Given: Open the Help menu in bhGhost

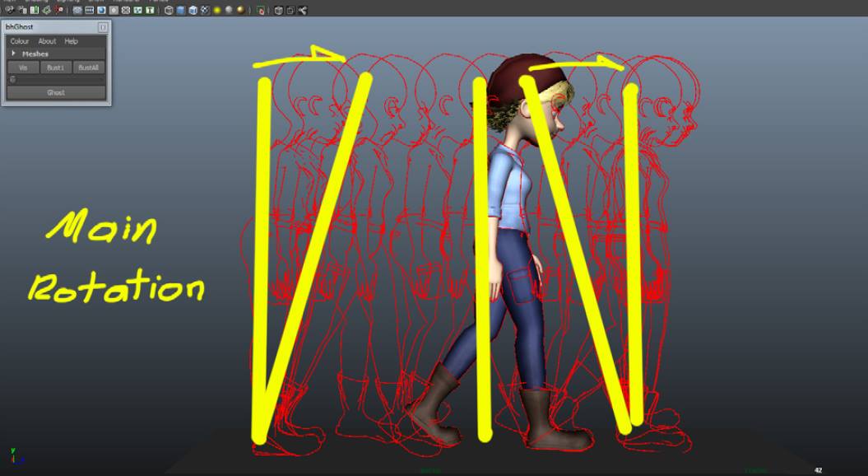Looking at the screenshot, I should (72, 41).
